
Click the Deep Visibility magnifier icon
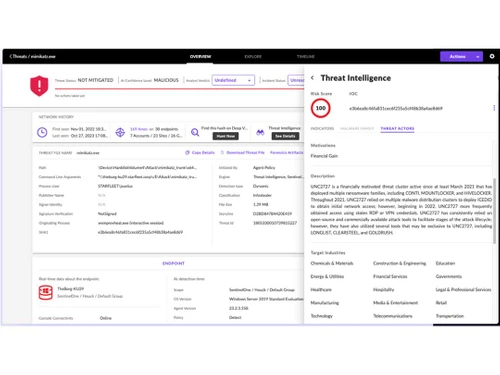click(x=195, y=132)
